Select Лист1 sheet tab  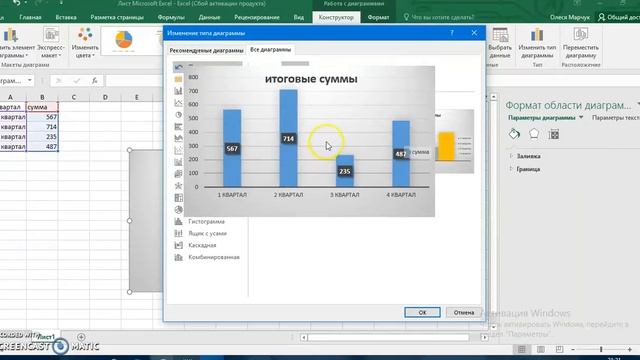click(x=46, y=337)
